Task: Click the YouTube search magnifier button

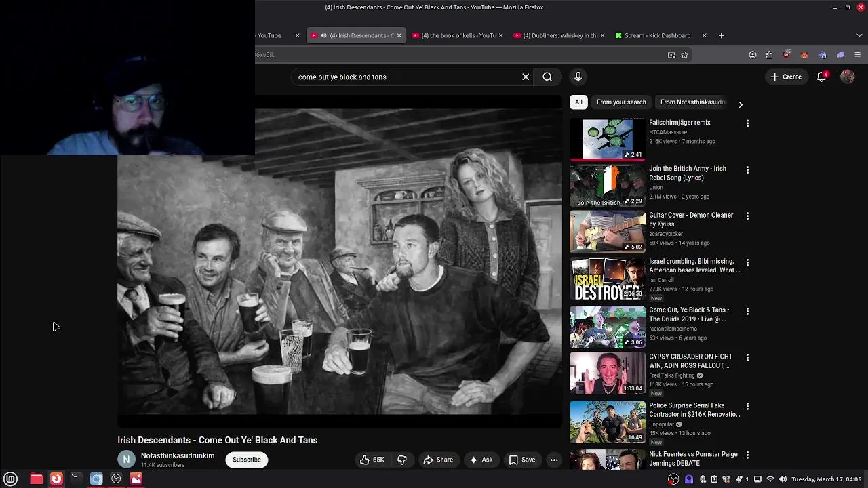Action: (x=547, y=77)
